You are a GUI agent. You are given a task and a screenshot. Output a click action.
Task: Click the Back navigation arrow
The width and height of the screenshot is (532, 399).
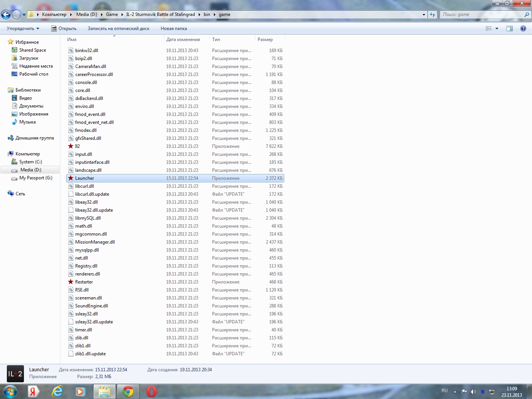(6, 14)
